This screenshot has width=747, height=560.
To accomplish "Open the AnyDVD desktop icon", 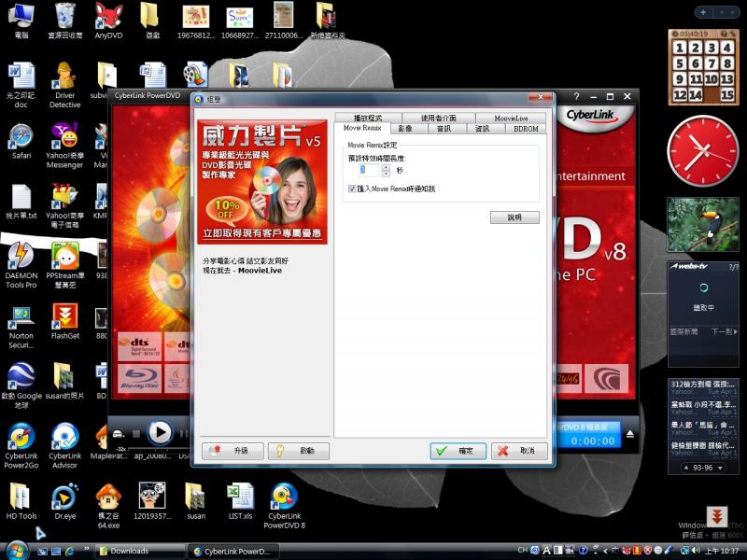I will pos(108,17).
